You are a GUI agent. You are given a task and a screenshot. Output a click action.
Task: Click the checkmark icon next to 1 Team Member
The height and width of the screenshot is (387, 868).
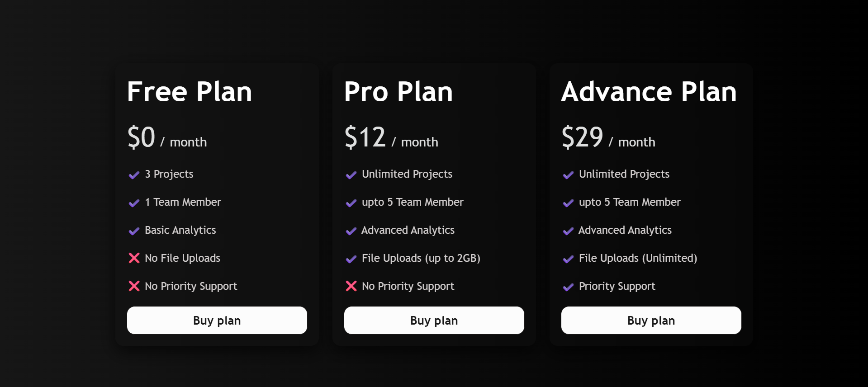(x=134, y=203)
